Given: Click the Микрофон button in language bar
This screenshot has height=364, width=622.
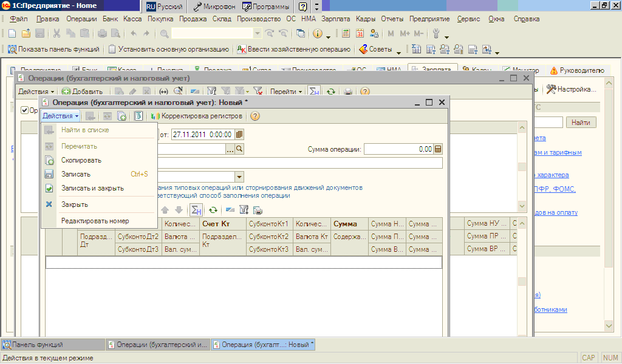Looking at the screenshot, I should (214, 6).
